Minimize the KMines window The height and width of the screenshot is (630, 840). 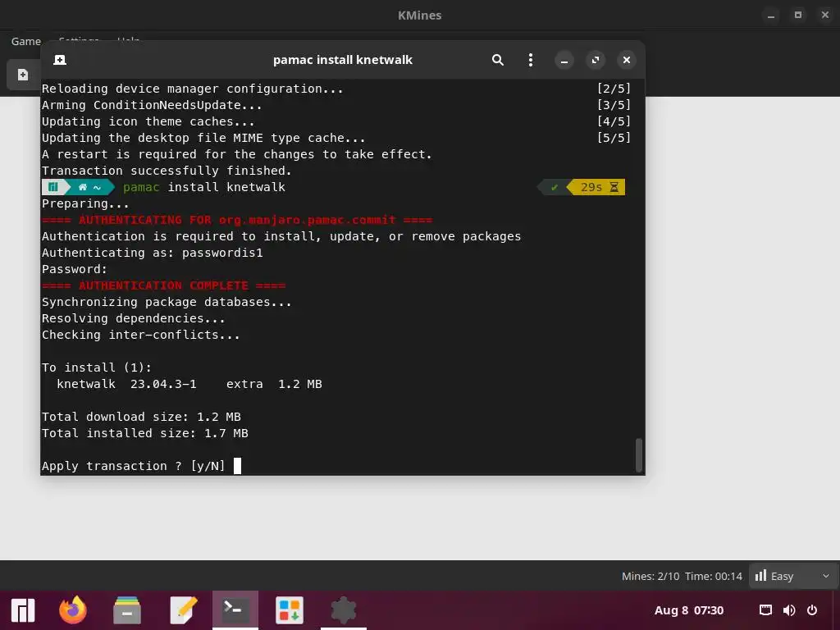(x=771, y=16)
